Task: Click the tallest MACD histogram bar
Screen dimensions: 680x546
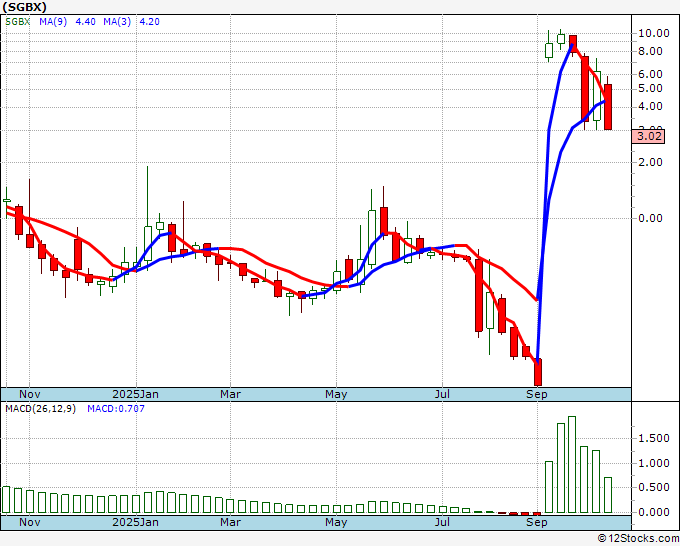Action: point(572,464)
